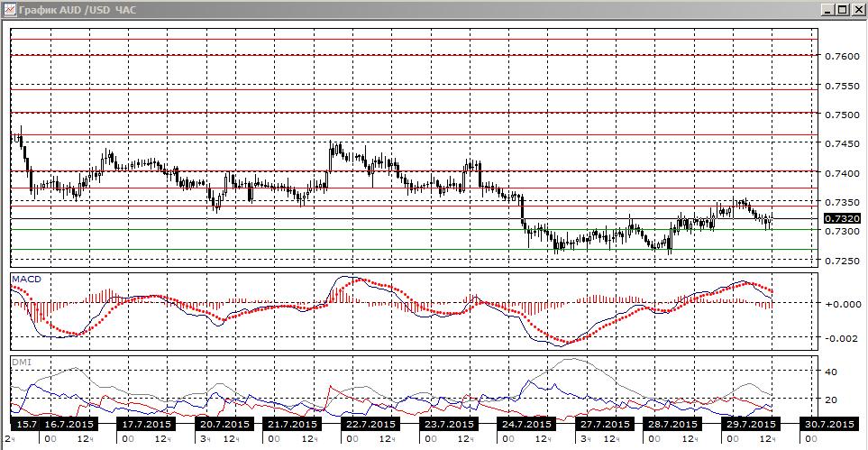Click the 16.7.2015 date label

tap(69, 425)
